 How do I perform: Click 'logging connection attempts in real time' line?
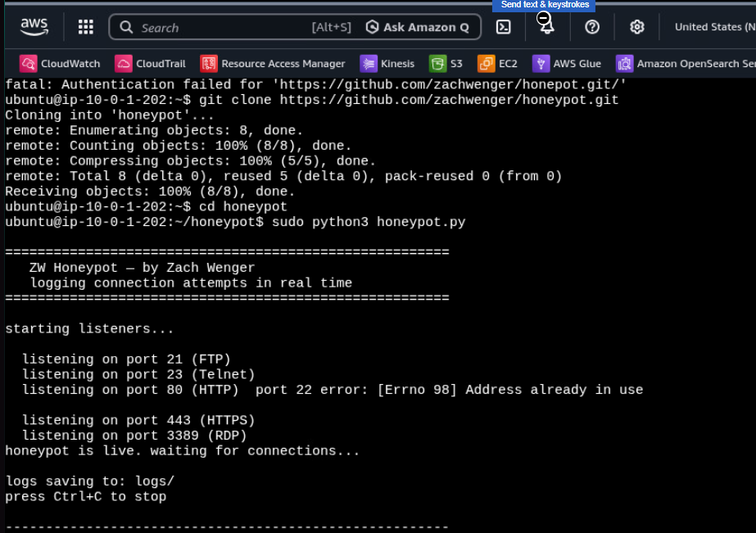tap(191, 283)
